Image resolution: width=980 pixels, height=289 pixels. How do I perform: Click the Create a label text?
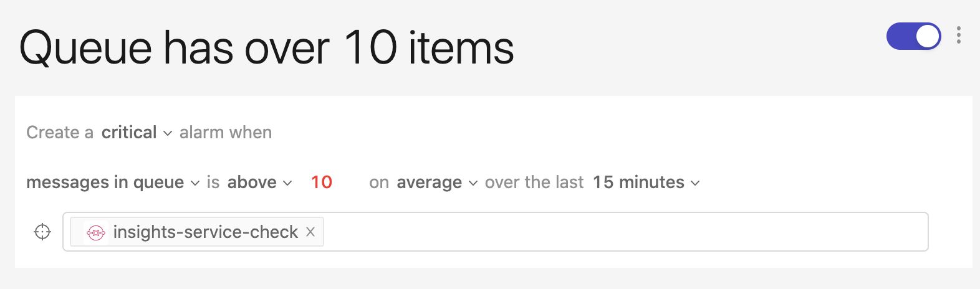[x=60, y=133]
